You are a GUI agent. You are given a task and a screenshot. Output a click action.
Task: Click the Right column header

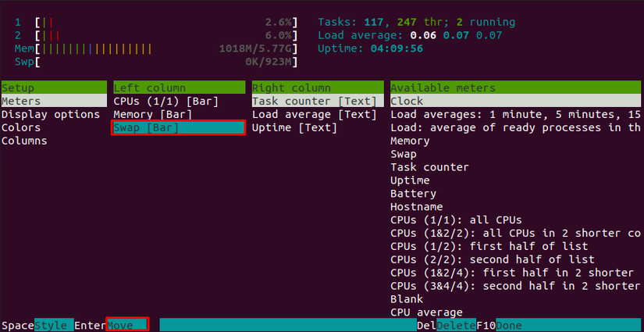coord(318,88)
